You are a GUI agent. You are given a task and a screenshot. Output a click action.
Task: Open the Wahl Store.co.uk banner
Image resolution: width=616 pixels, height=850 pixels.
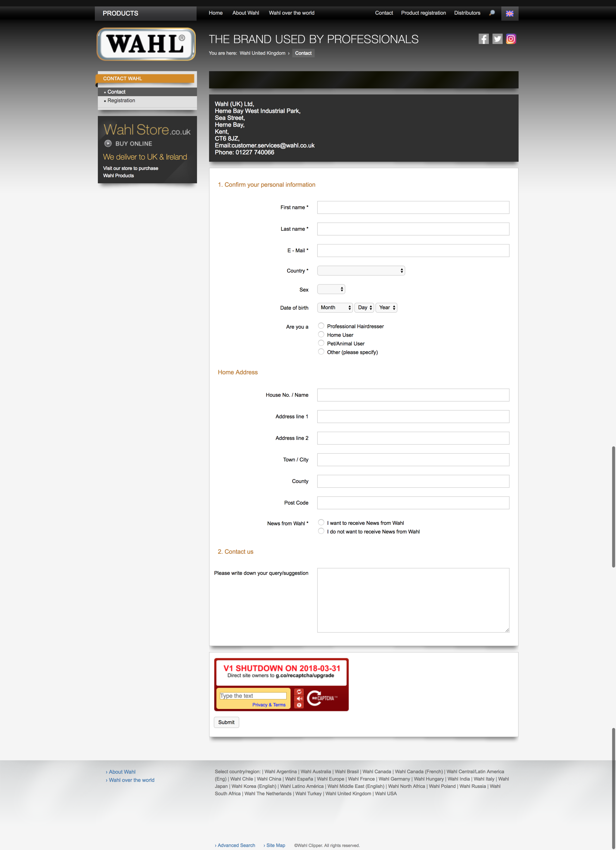[x=147, y=150]
